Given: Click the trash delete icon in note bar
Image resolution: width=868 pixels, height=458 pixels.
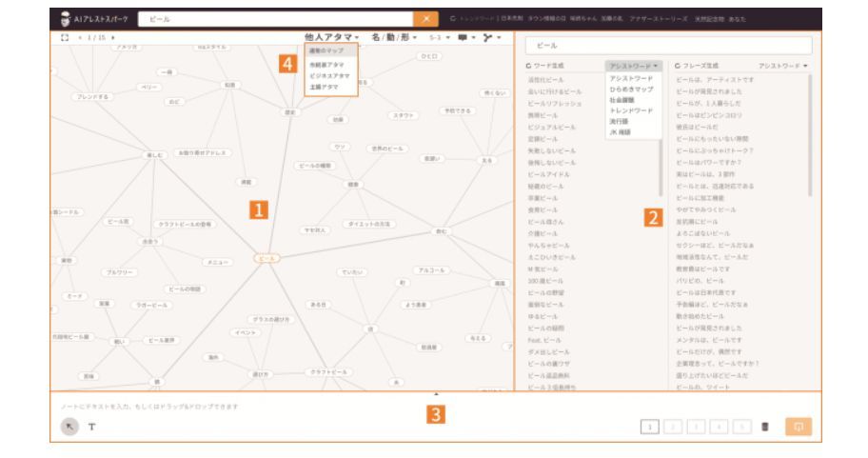Looking at the screenshot, I should click(765, 427).
